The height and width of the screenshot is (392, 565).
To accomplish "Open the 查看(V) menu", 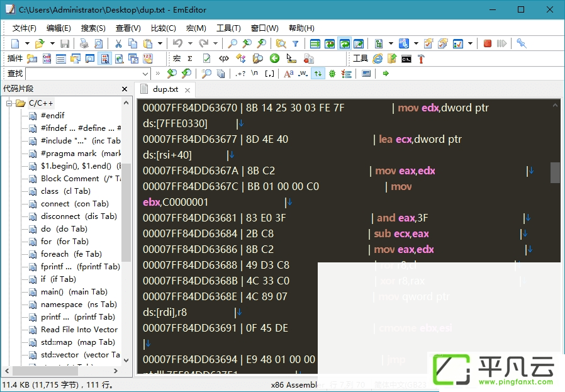I will [x=128, y=28].
